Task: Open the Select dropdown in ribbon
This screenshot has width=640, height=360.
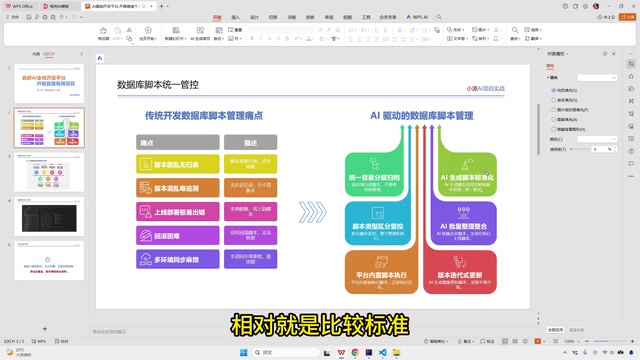Action: pos(533,30)
